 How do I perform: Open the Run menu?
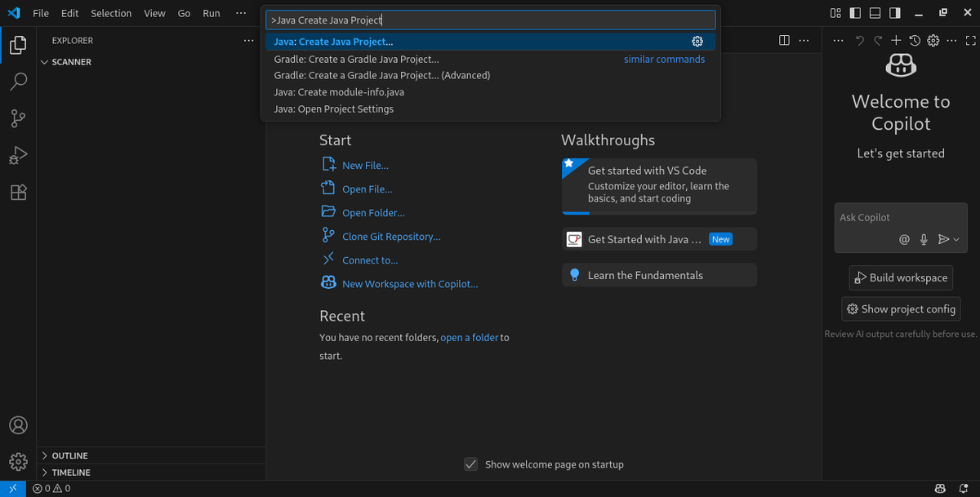point(212,13)
